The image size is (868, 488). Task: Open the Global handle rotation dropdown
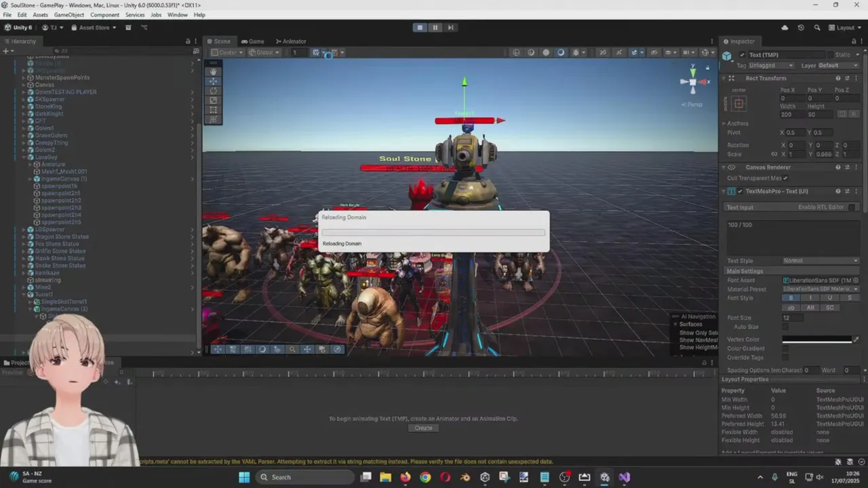(264, 52)
